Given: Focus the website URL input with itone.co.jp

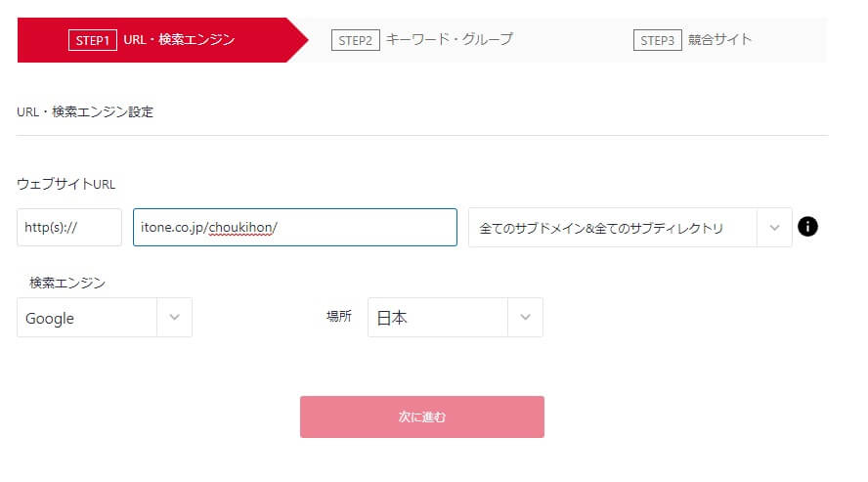Looking at the screenshot, I should coord(295,228).
